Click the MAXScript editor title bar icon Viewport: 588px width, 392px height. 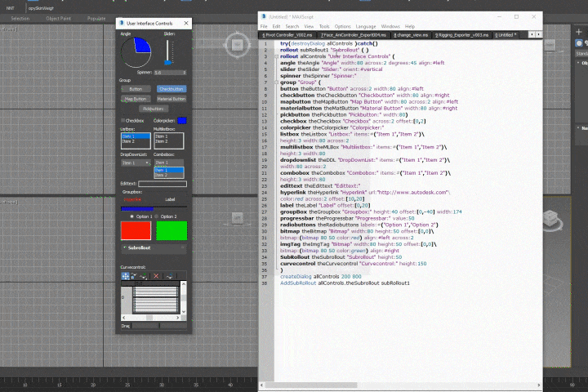click(x=264, y=17)
